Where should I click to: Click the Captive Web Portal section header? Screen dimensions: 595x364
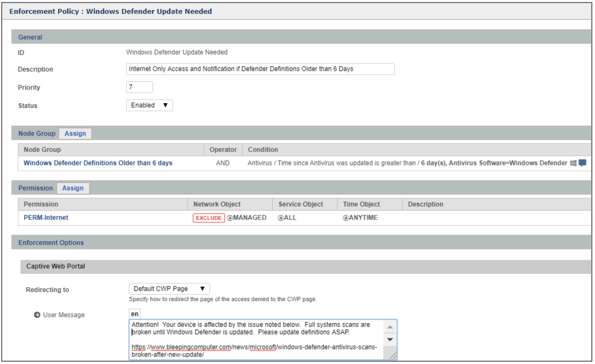tap(56, 266)
